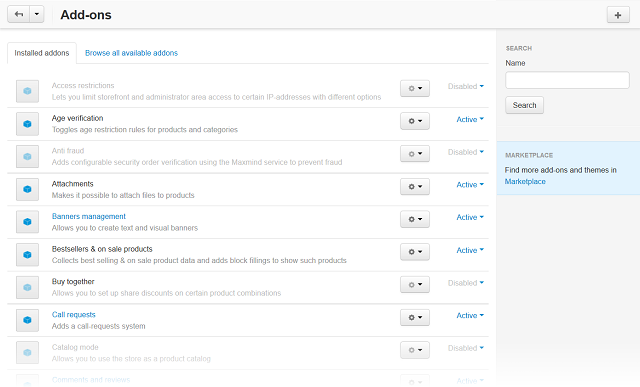This screenshot has height=387, width=640.
Task: Click 'Makes it possible to attach files' description
Action: [x=123, y=196]
